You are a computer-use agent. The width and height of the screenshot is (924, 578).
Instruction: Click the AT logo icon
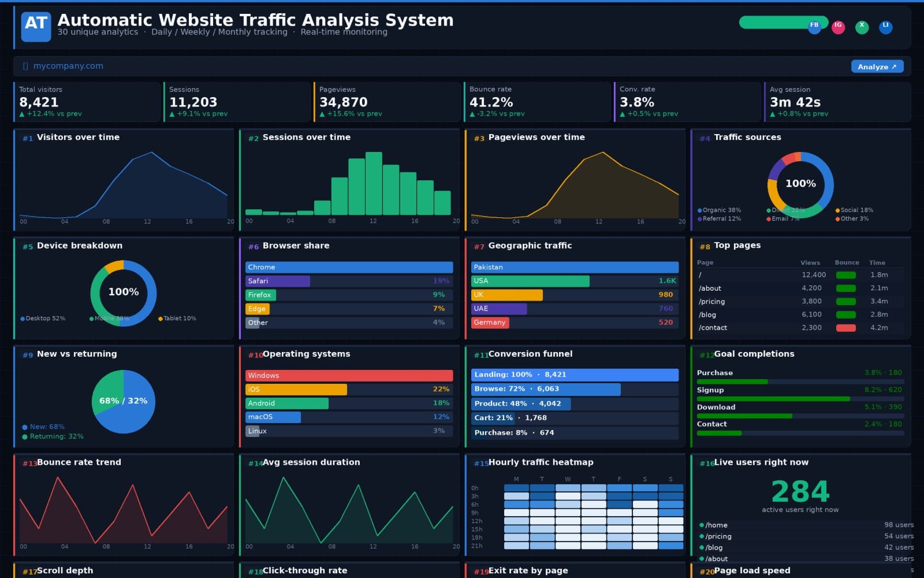pyautogui.click(x=36, y=27)
